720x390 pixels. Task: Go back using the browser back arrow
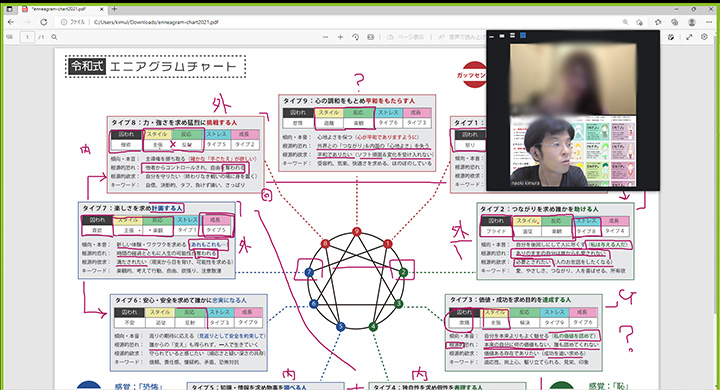[11, 22]
